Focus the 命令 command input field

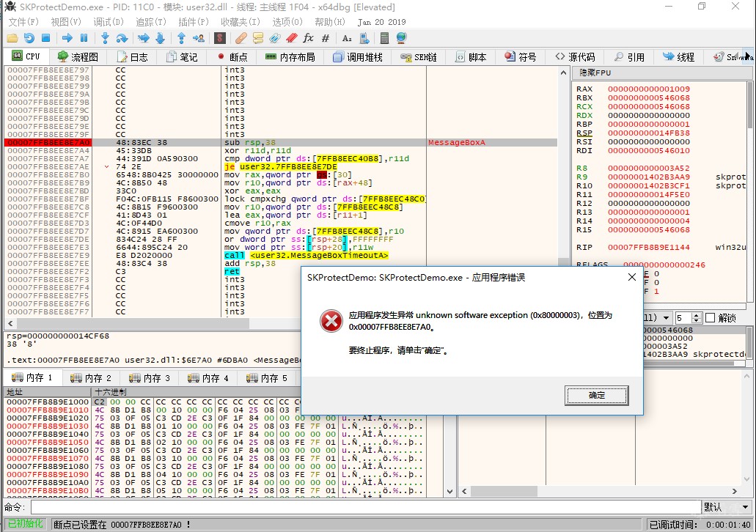click(366, 507)
